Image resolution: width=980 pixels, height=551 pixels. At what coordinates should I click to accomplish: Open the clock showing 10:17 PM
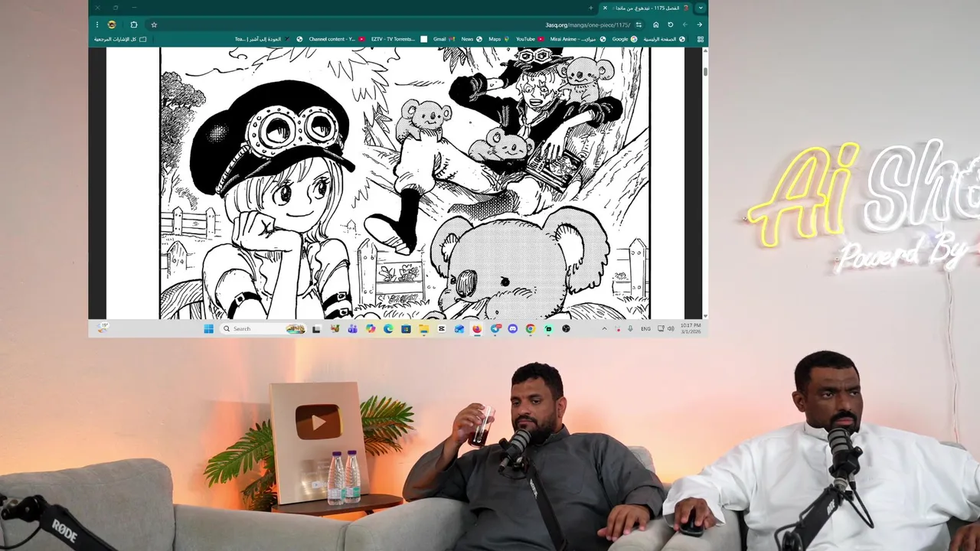691,328
